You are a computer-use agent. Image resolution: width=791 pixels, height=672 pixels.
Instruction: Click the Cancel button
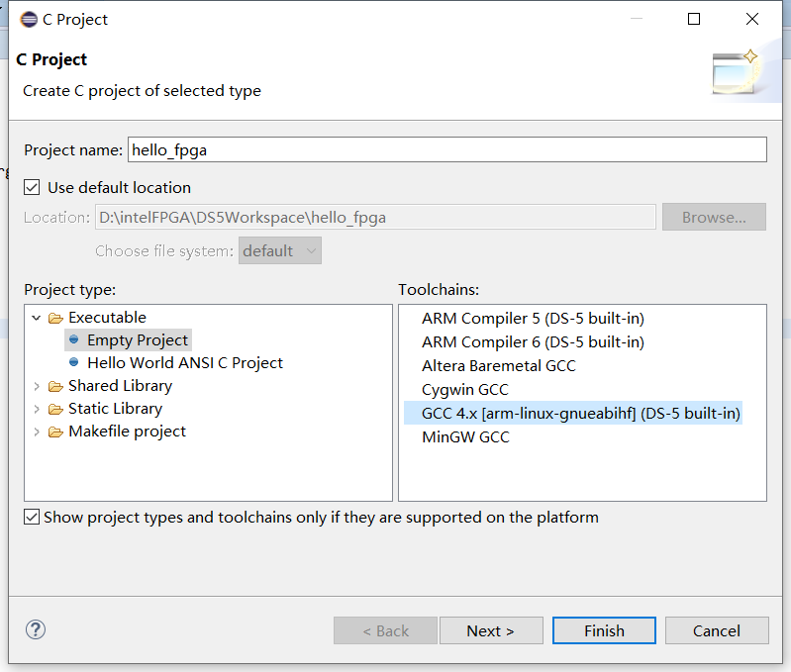point(717,630)
